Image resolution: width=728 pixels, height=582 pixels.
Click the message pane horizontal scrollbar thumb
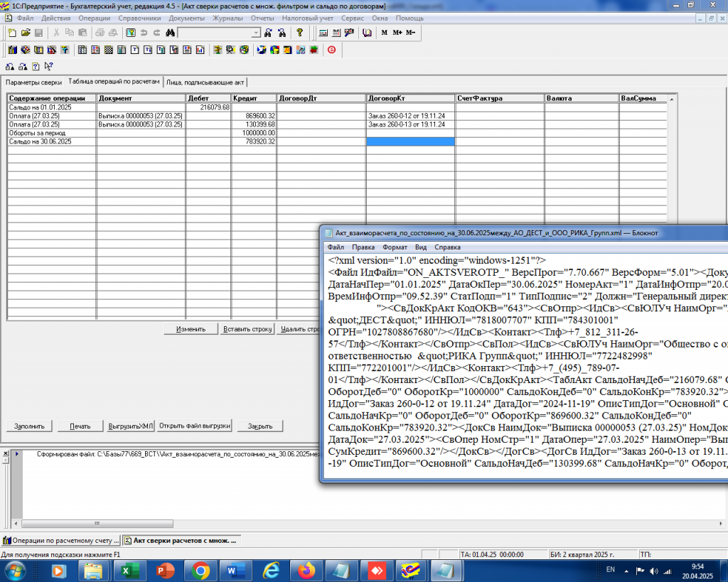point(97,524)
